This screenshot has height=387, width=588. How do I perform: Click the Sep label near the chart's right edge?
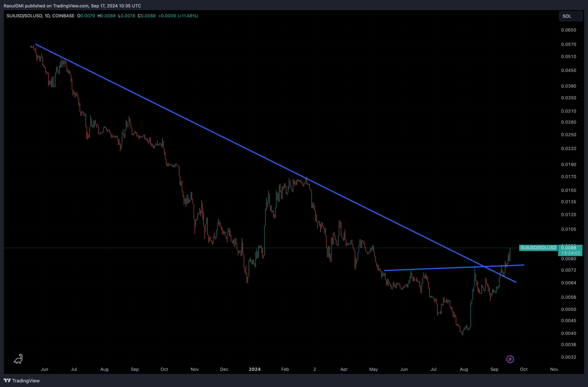tap(494, 369)
